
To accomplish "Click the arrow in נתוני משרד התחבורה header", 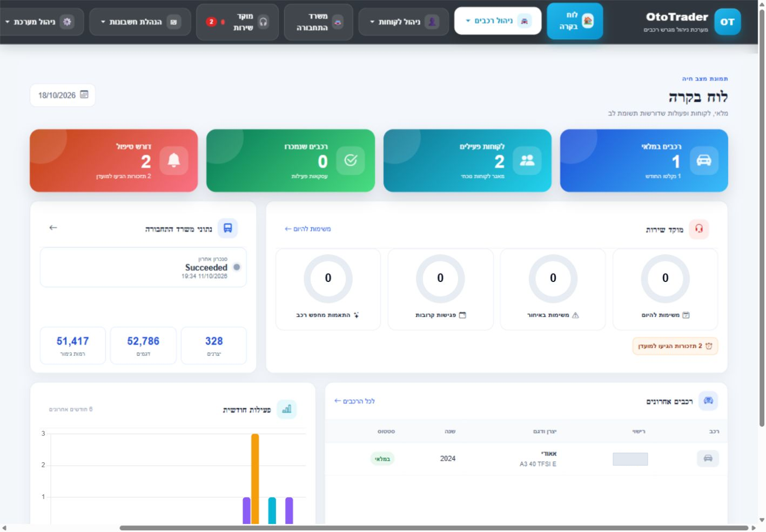I will click(x=53, y=228).
